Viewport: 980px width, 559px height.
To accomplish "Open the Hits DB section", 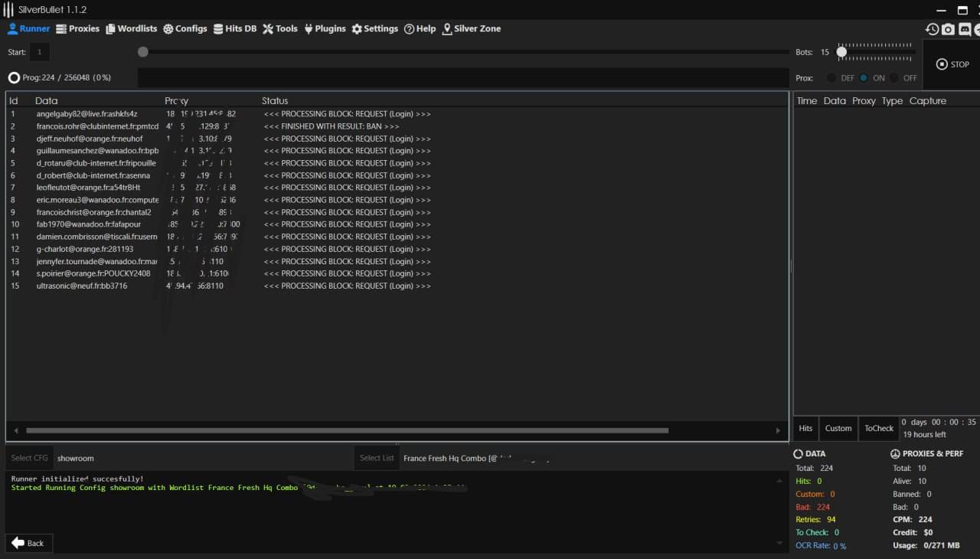I will pyautogui.click(x=235, y=29).
